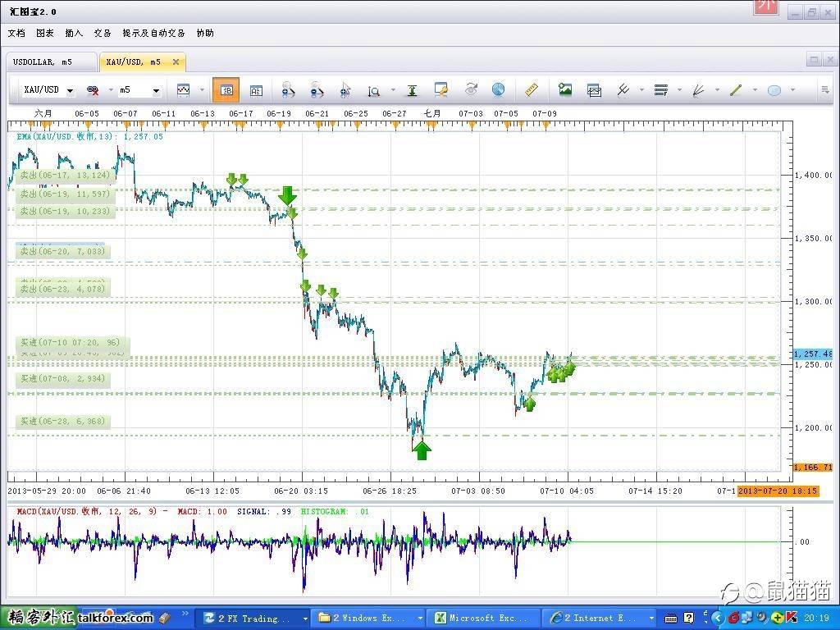Screen dimensions: 840x630
Task: Click the insert picture icon
Action: click(x=564, y=89)
